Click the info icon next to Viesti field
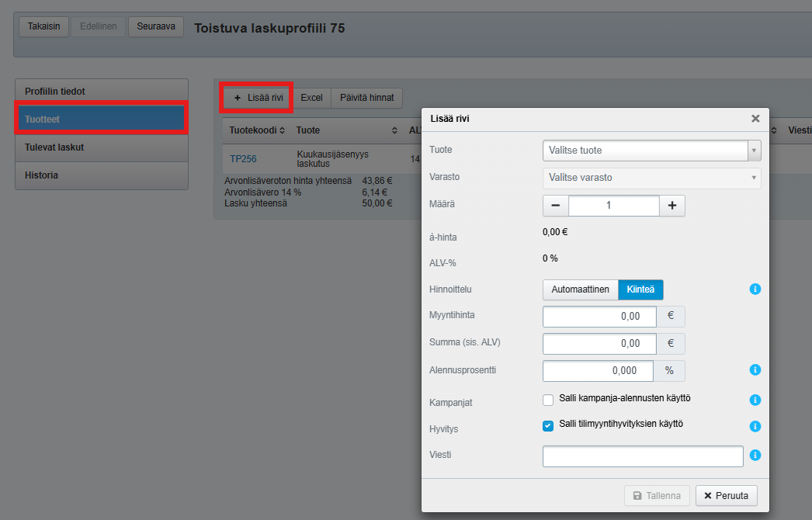The image size is (812, 520). (755, 456)
